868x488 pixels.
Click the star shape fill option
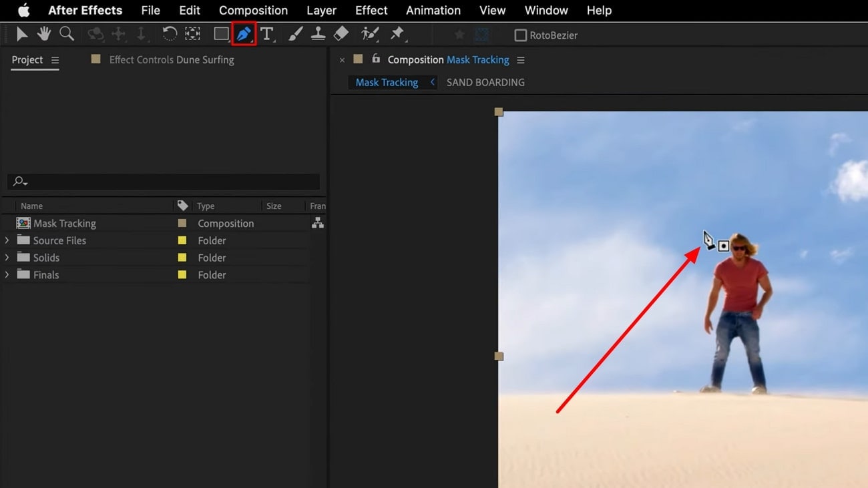point(459,35)
